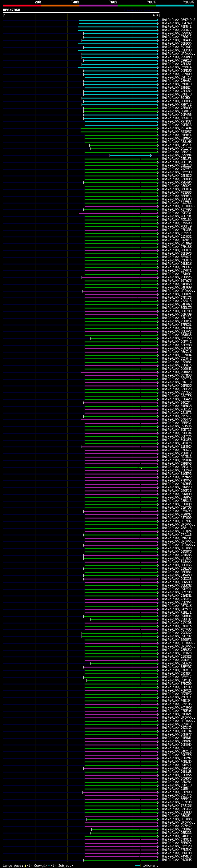Viewport: 197px width, 868px height.
Task: Click label UniRef100_A3UM14
Action: point(177,321)
